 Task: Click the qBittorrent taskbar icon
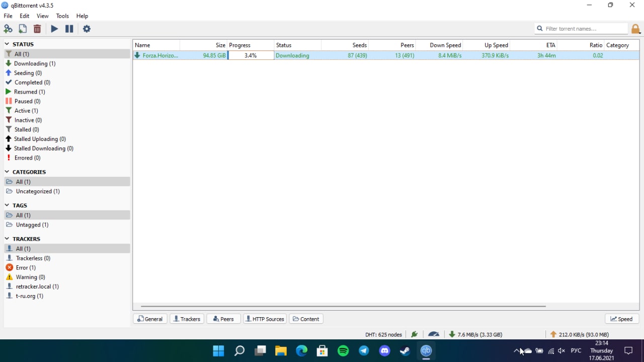click(x=426, y=351)
